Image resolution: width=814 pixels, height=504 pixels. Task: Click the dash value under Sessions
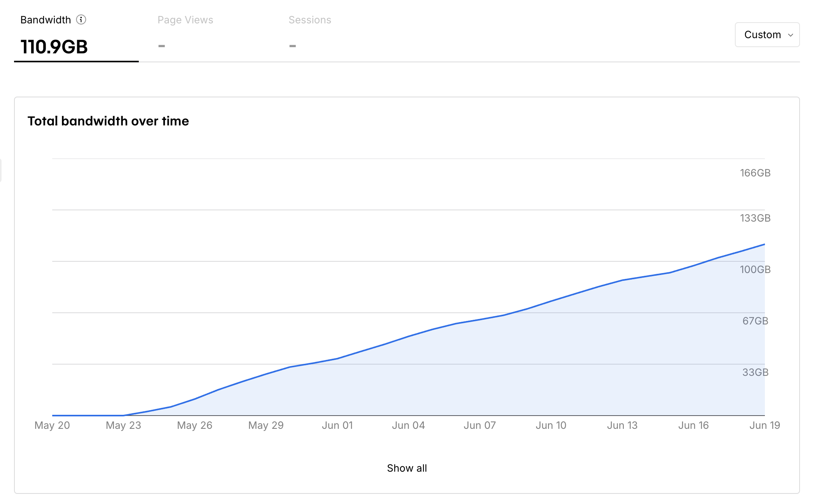(292, 46)
